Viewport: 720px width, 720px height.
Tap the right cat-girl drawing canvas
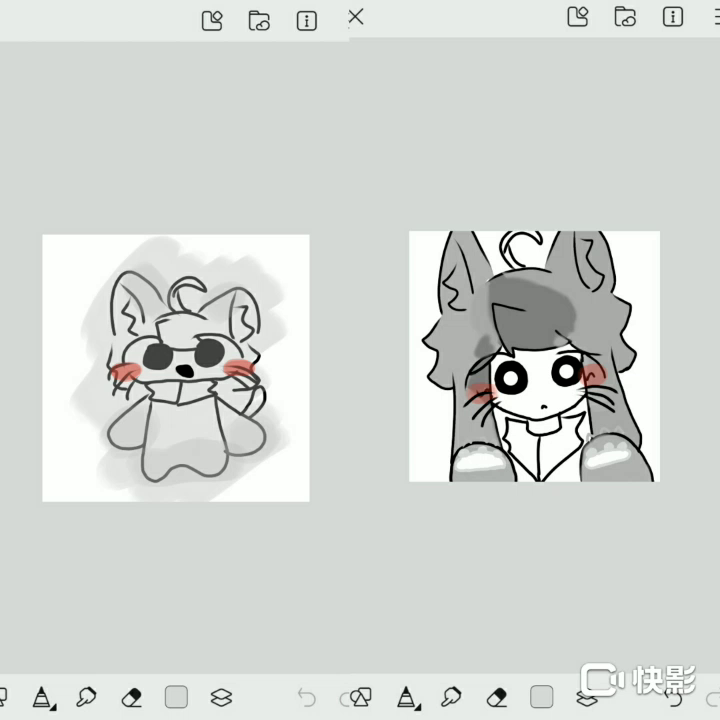534,356
